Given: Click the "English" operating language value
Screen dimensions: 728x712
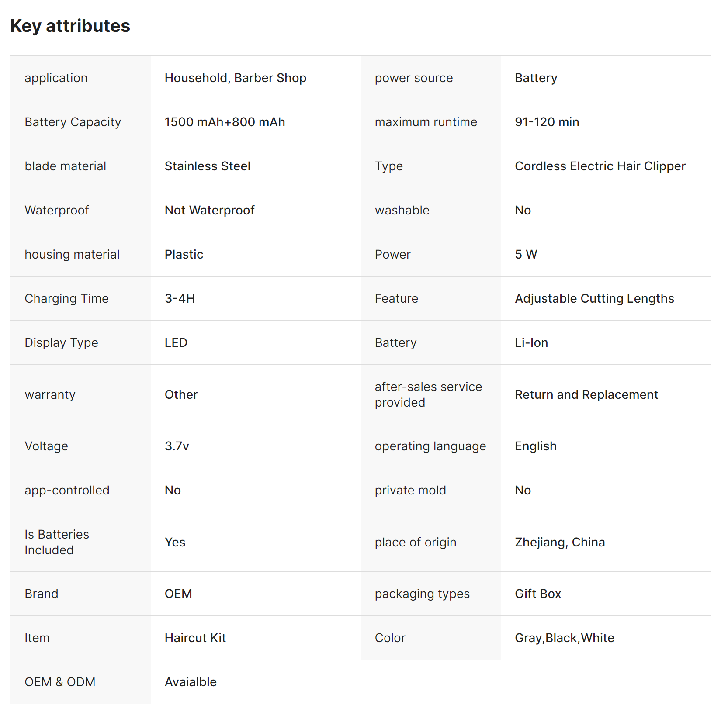Looking at the screenshot, I should tap(535, 446).
